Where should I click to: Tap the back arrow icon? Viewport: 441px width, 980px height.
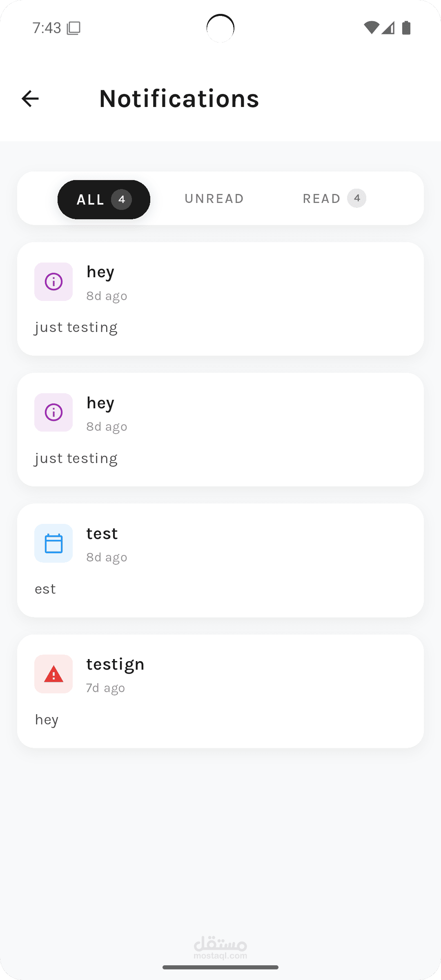tap(30, 99)
